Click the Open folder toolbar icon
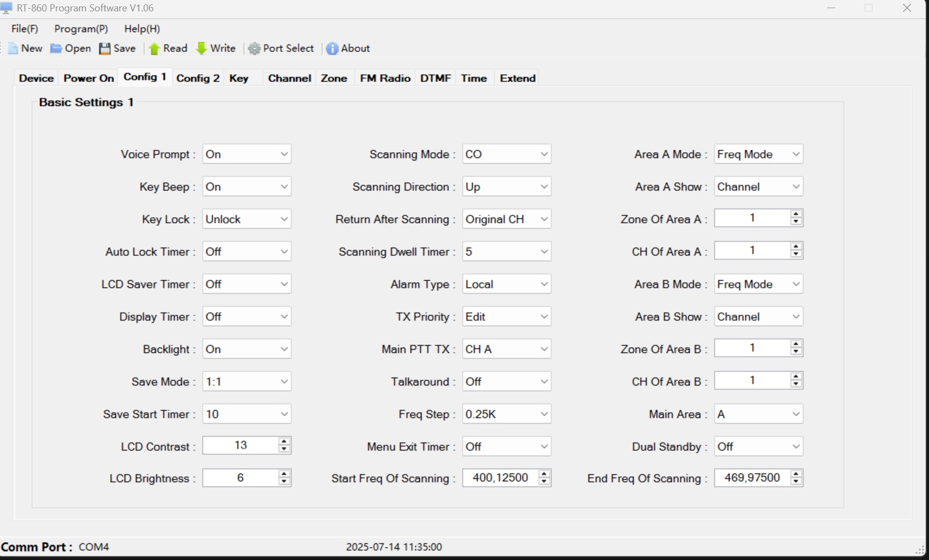The image size is (929, 560). point(56,49)
